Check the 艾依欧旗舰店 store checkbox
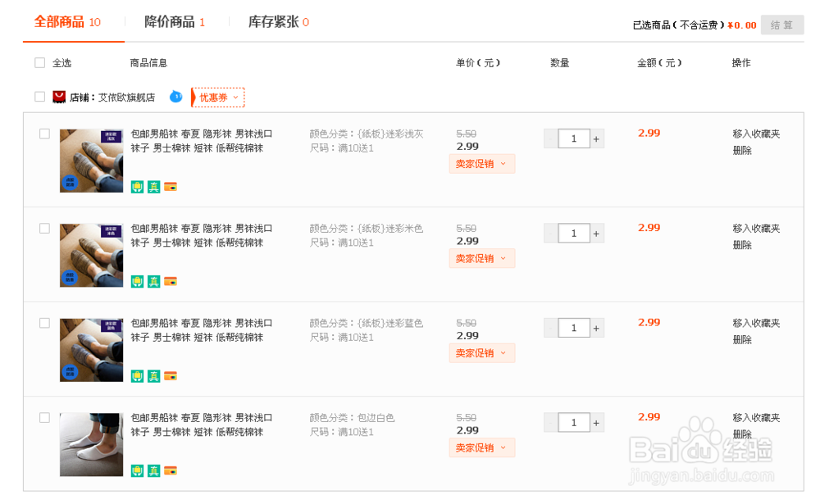820x504 pixels. pos(40,97)
